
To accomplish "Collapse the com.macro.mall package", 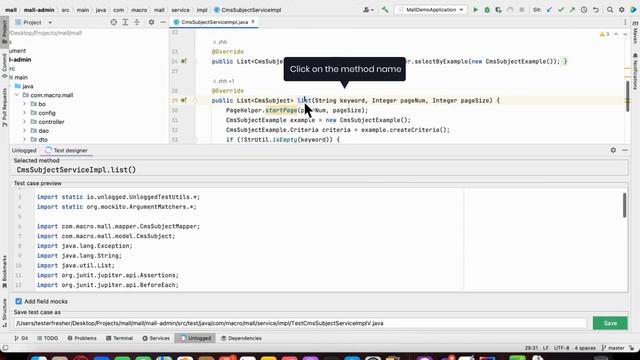I will [17, 95].
